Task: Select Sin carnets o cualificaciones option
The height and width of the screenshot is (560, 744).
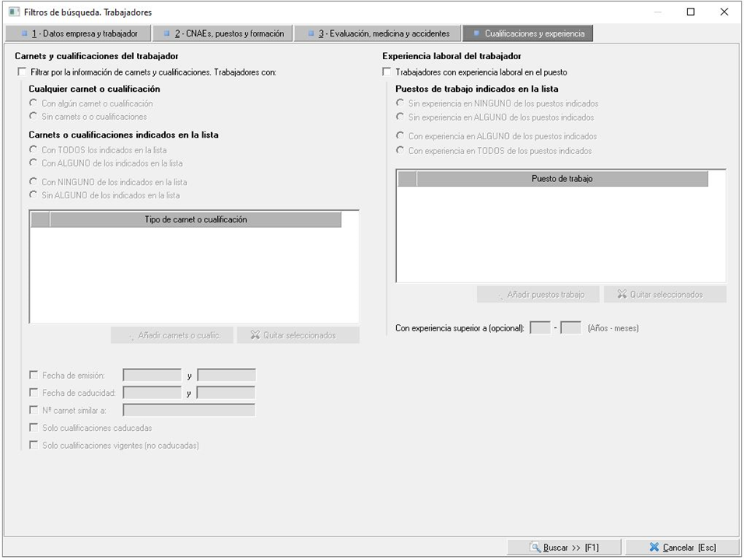Action: [33, 116]
